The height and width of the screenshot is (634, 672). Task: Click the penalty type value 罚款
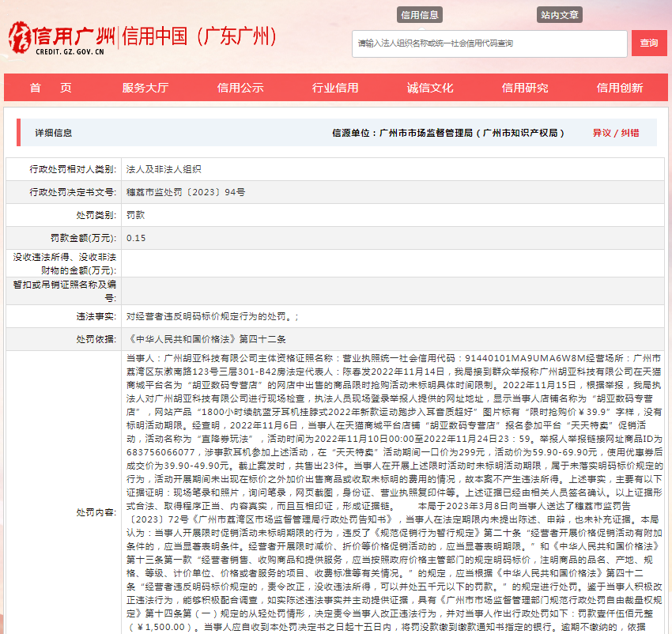pos(135,215)
